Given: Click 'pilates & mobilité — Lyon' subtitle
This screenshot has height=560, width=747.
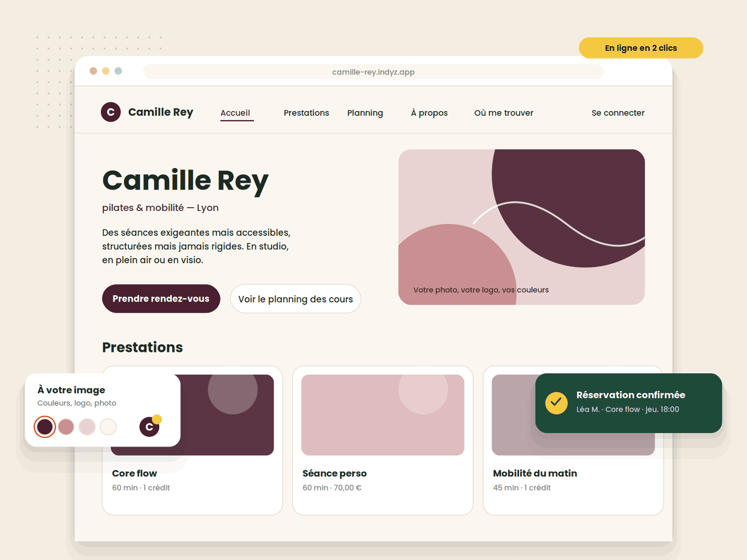Looking at the screenshot, I should pos(161,208).
